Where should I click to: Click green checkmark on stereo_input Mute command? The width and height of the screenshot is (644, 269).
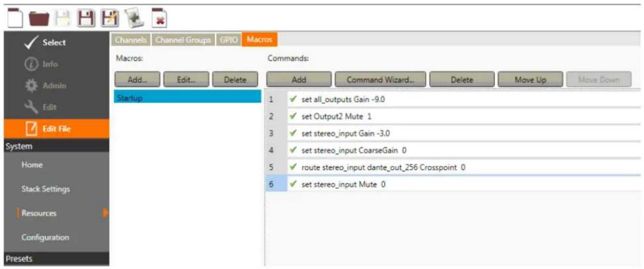click(x=294, y=184)
